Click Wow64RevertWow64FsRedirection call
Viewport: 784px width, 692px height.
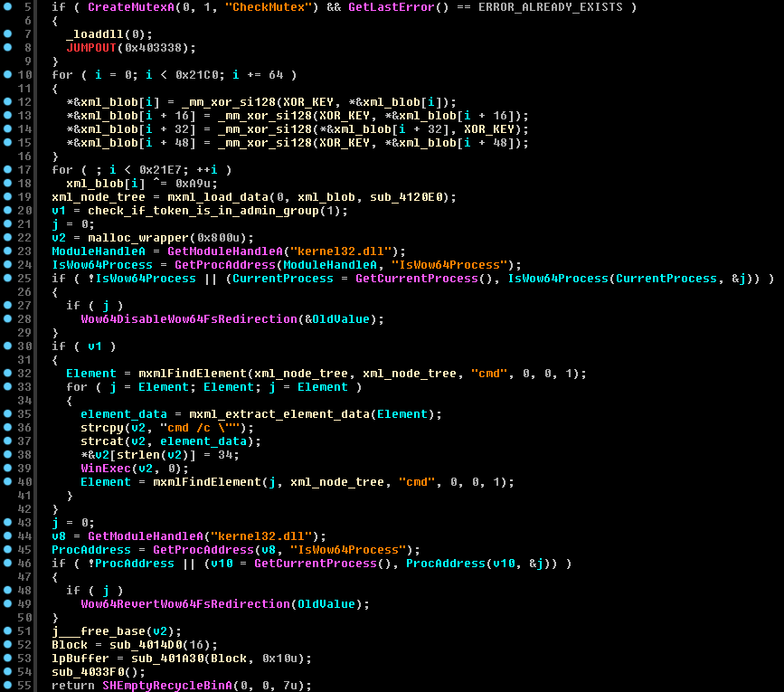[x=185, y=604]
